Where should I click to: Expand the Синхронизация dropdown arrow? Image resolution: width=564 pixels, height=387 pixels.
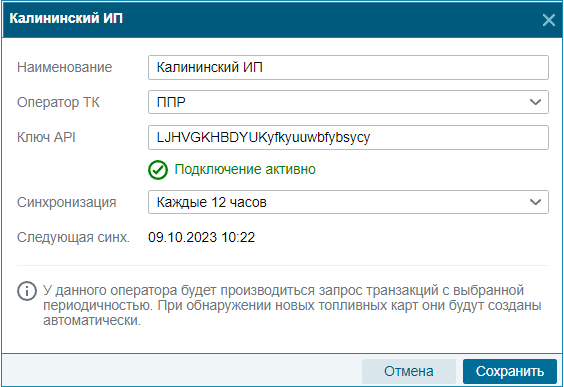[x=535, y=202]
